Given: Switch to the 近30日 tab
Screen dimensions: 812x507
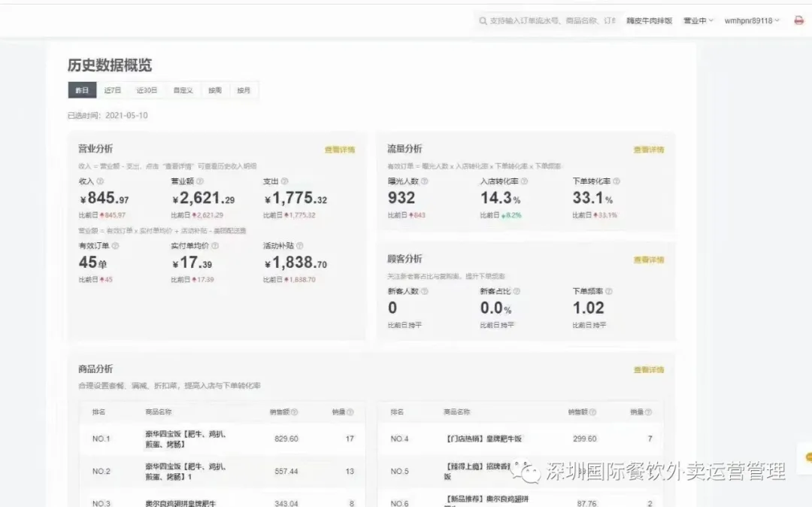Looking at the screenshot, I should tap(147, 90).
